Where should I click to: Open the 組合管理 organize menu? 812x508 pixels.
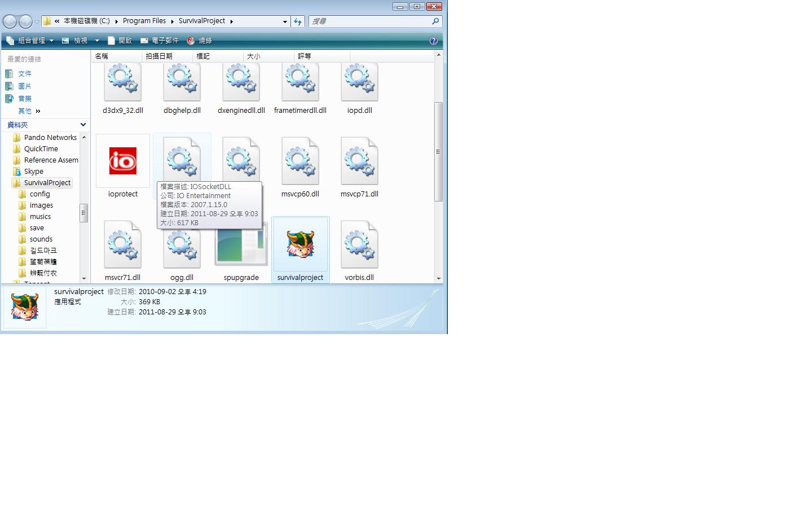pos(30,41)
